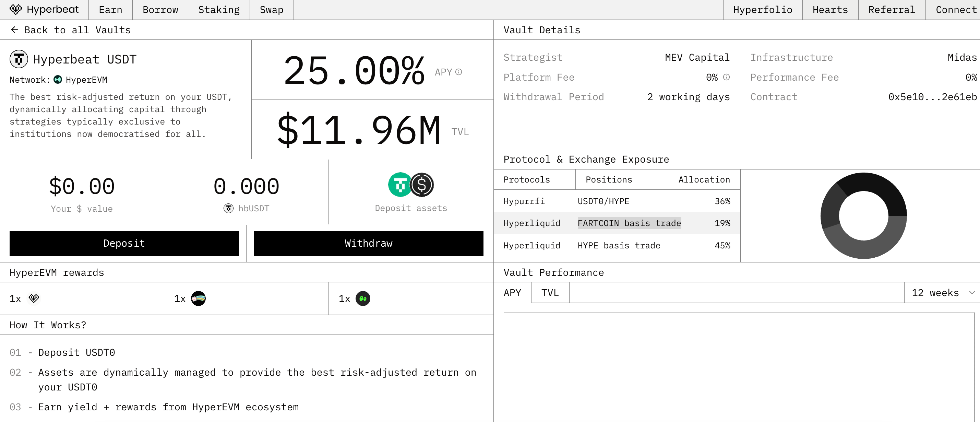Click the green USDT0 deposit asset icon
This screenshot has width=980, height=422.
(399, 185)
